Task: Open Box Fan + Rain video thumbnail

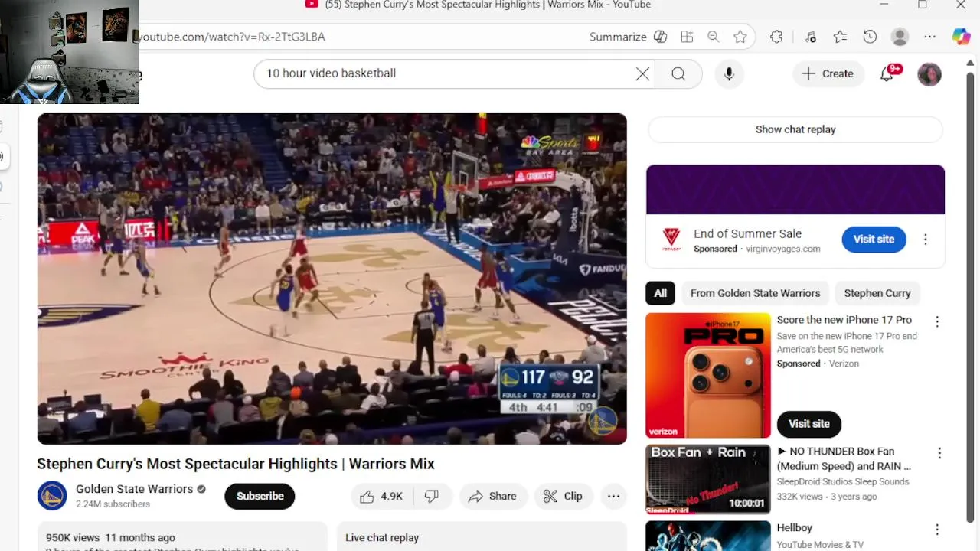Action: coord(708,479)
